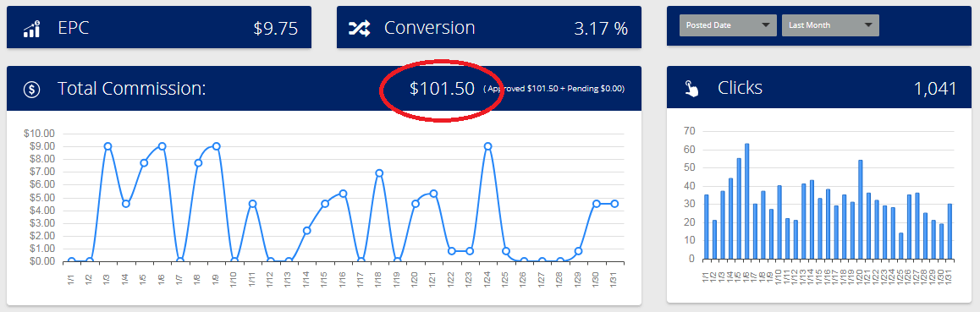Click the shortest Clicks bar for 1/25

pyautogui.click(x=901, y=246)
